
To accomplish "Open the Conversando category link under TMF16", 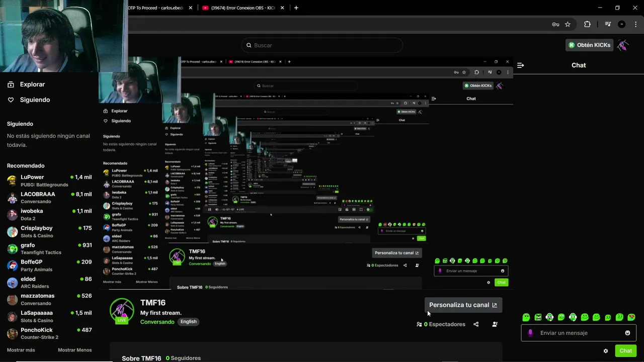I will pos(157,322).
